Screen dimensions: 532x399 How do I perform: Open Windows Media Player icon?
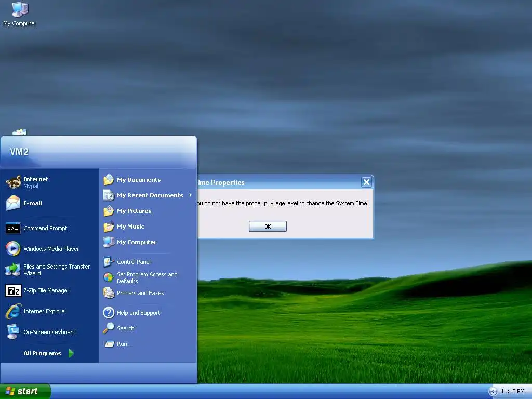13,249
